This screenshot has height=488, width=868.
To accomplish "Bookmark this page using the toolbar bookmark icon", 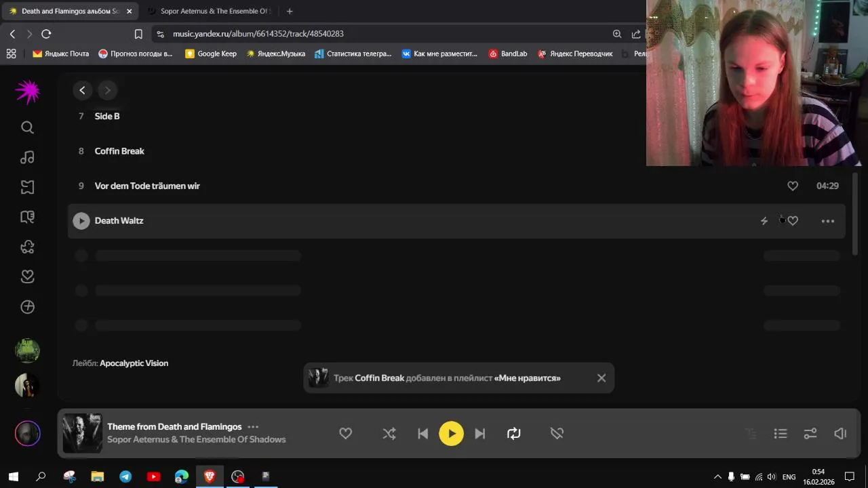I will click(138, 34).
